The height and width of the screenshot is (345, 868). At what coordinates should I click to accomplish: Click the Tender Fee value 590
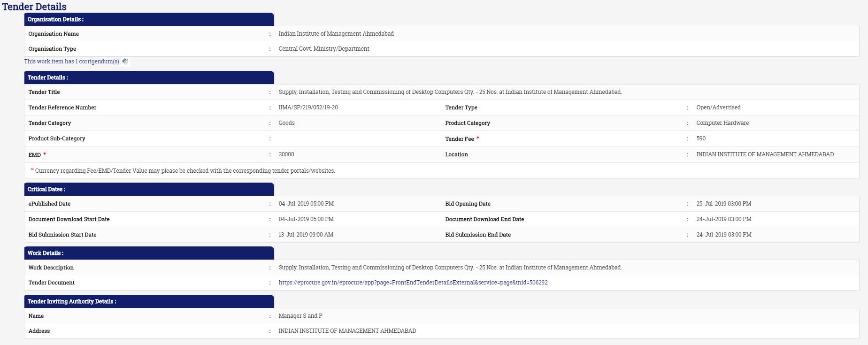click(x=701, y=138)
